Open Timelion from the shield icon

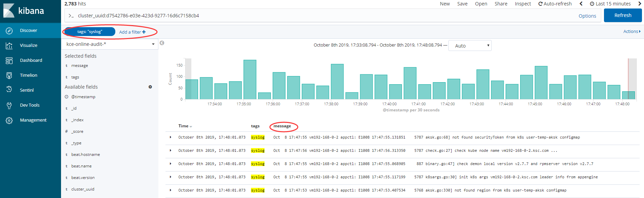(x=9, y=75)
